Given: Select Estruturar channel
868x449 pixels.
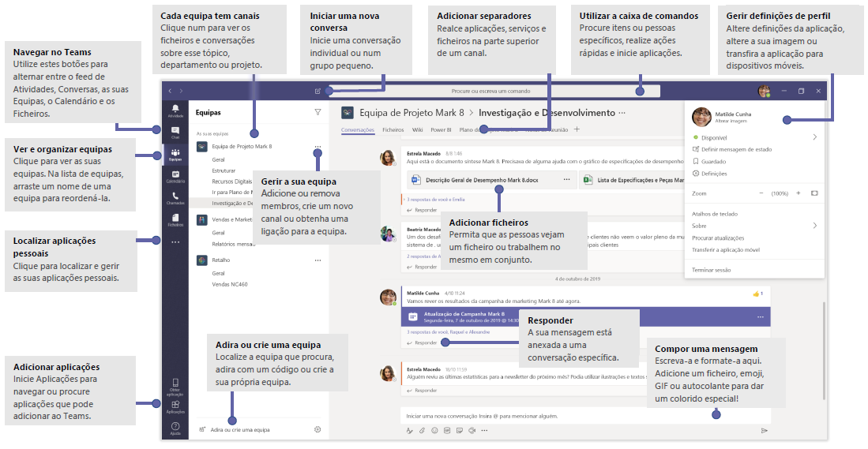Looking at the screenshot, I should [224, 171].
